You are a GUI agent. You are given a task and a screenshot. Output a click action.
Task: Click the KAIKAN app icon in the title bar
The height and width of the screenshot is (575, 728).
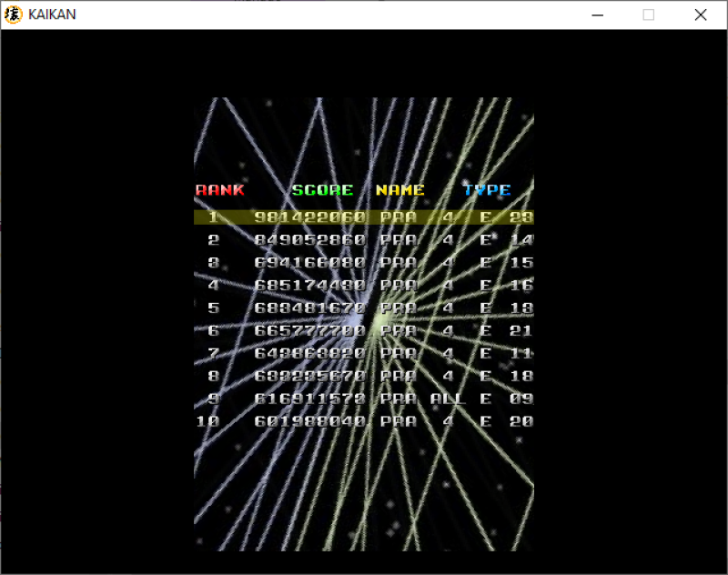click(x=13, y=15)
